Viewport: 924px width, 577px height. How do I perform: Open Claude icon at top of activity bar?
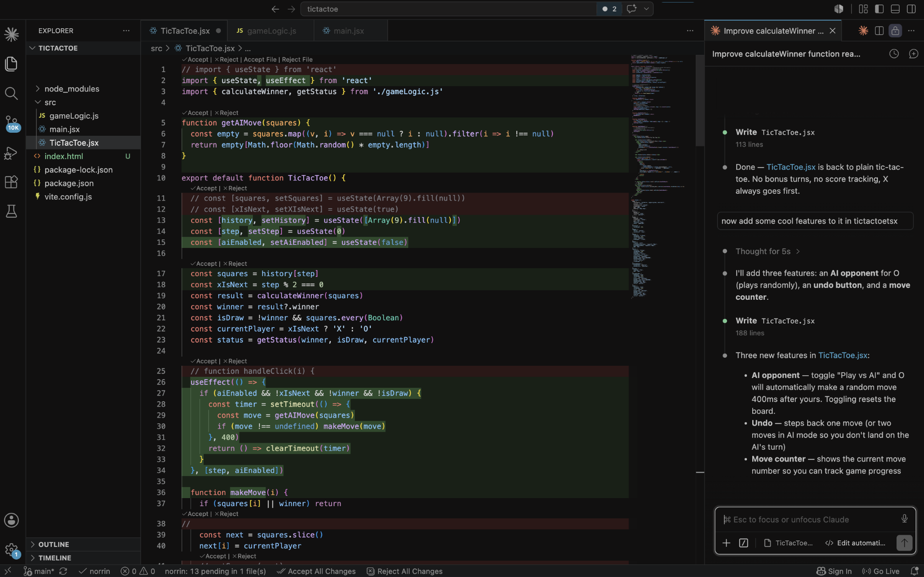click(x=11, y=34)
